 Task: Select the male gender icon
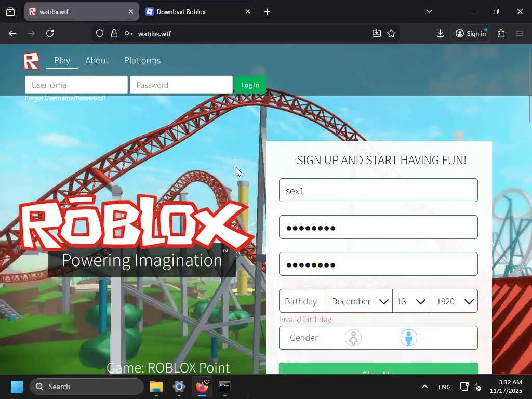tap(408, 338)
